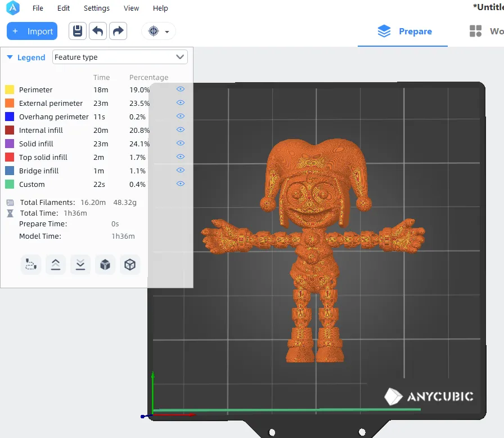Viewport: 504px width, 438px height.
Task: Click the Perimeter label text
Action: 35,90
